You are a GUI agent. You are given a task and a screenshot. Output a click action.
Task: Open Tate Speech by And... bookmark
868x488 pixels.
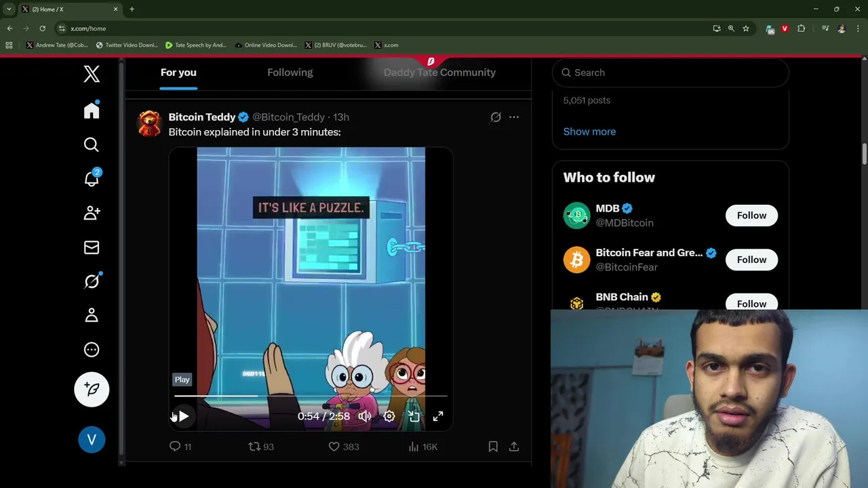point(196,45)
